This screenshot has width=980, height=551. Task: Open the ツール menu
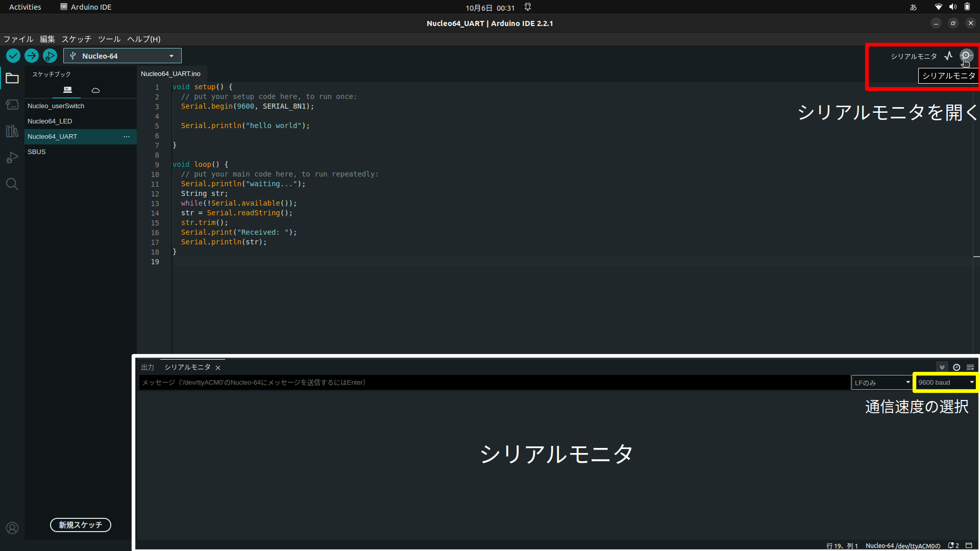point(109,39)
